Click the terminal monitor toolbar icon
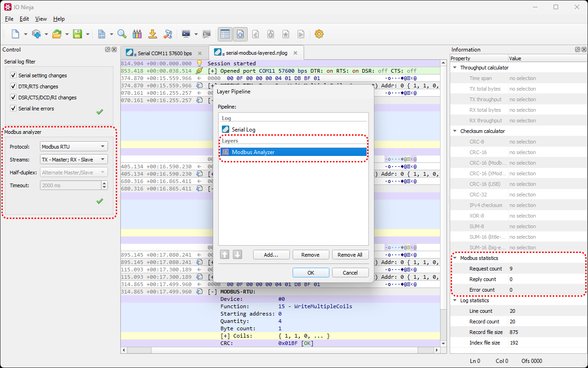Viewport: 588px width, 368px height. coord(186,34)
